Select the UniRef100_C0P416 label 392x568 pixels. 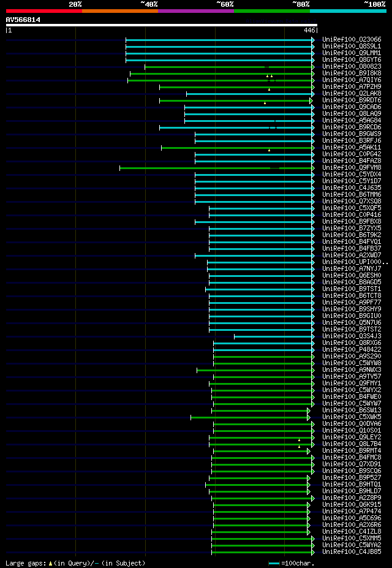tap(352, 215)
